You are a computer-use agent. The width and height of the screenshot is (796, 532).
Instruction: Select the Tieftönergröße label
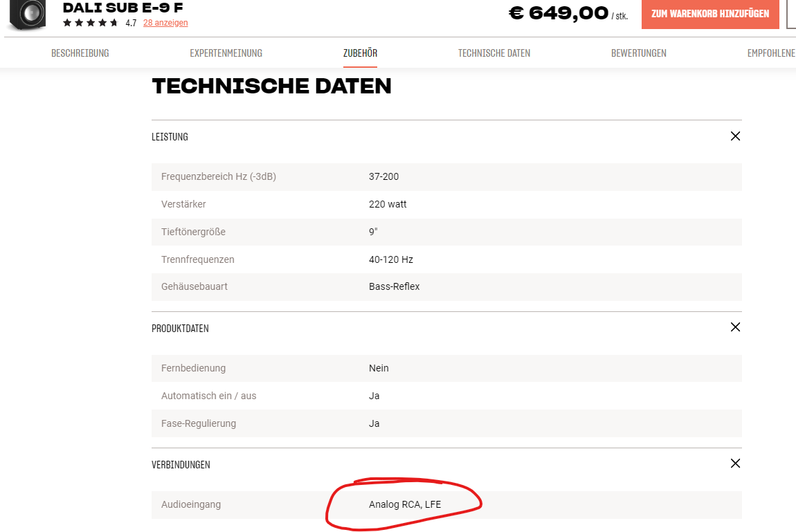point(193,232)
